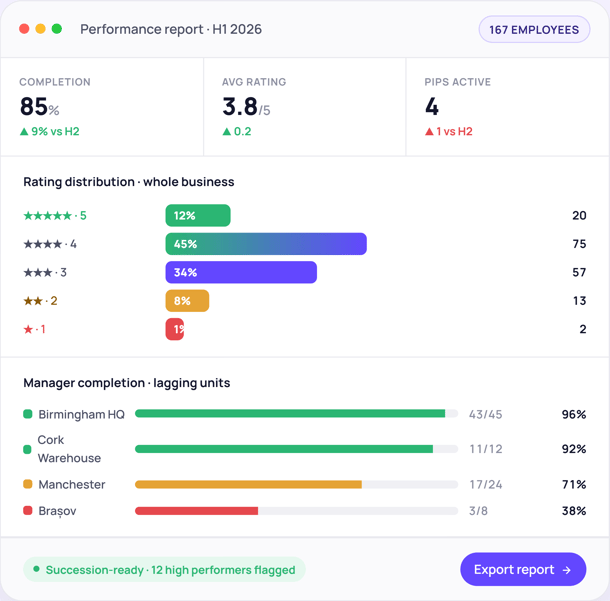Click the 167 EMPLOYEES badge
Viewport: 610px width, 601px height.
tap(534, 30)
